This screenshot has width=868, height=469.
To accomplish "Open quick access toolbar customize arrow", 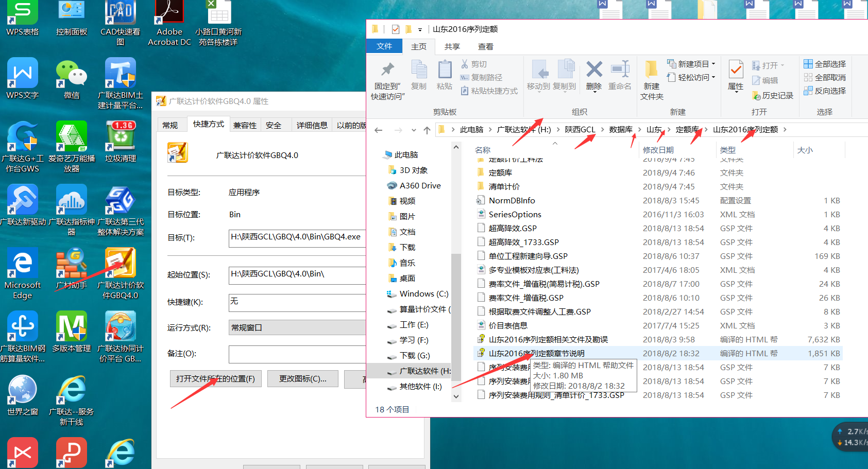I will pyautogui.click(x=420, y=29).
